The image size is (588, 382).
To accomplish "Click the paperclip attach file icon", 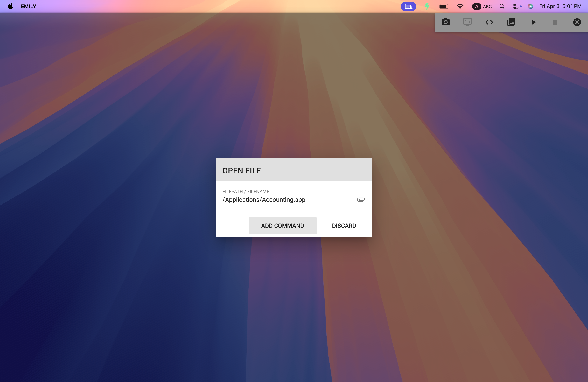I will pyautogui.click(x=360, y=200).
